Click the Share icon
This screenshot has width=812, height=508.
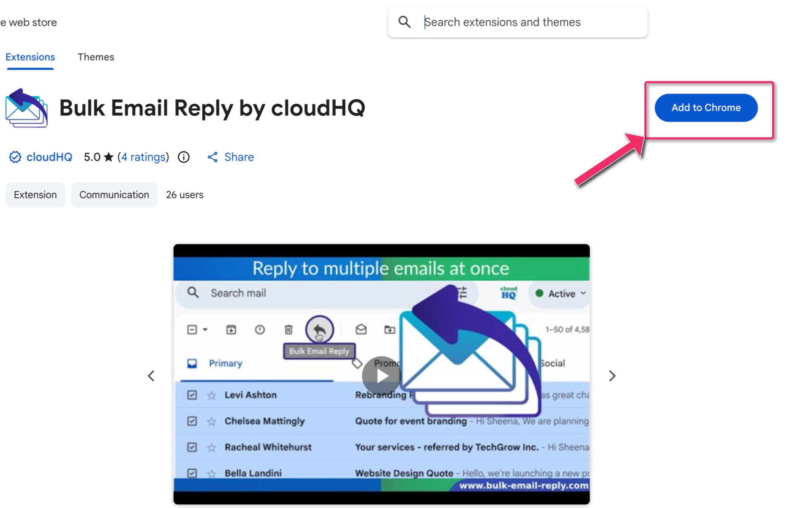(x=212, y=157)
